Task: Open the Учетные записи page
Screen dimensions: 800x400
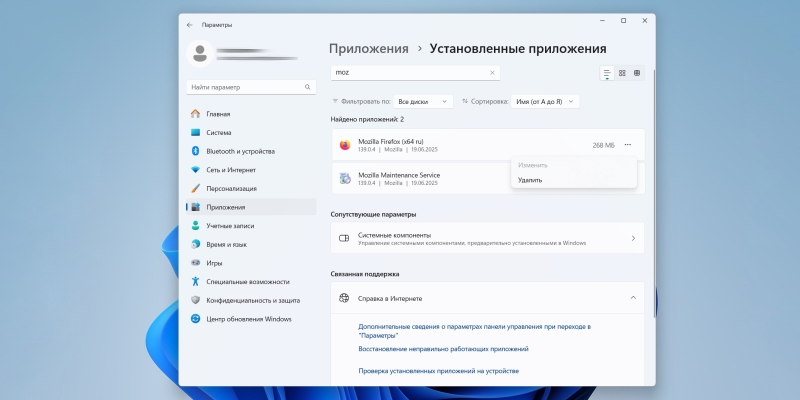Action: click(x=251, y=226)
